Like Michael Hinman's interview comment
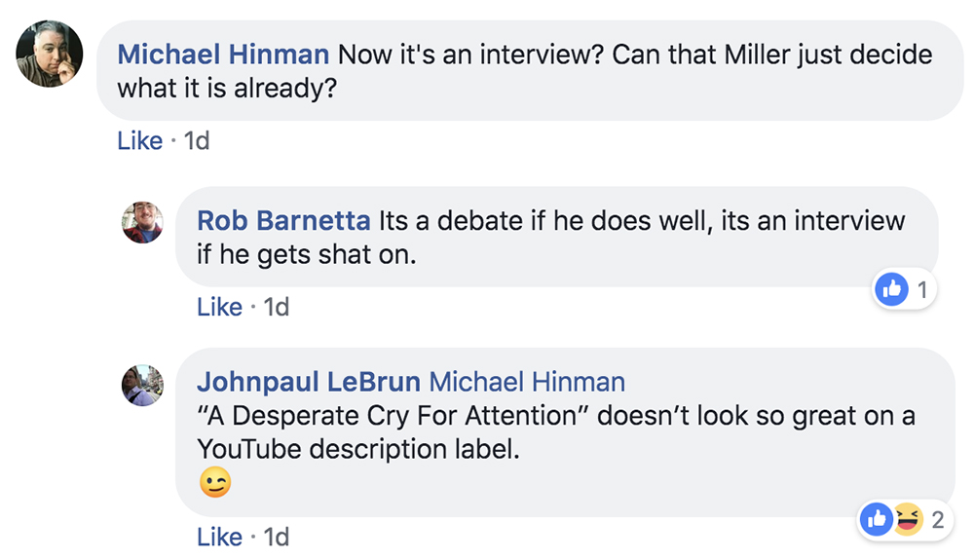The height and width of the screenshot is (560, 974). click(139, 141)
